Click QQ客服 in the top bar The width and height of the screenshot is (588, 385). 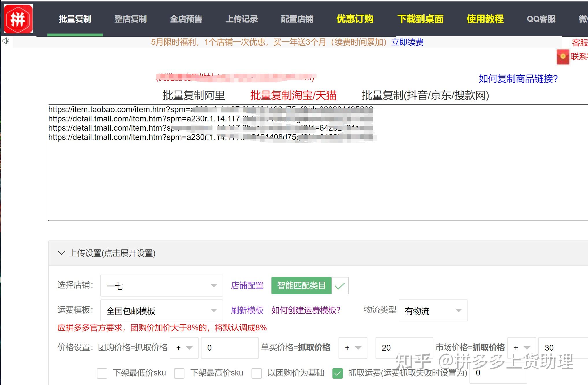pos(541,19)
